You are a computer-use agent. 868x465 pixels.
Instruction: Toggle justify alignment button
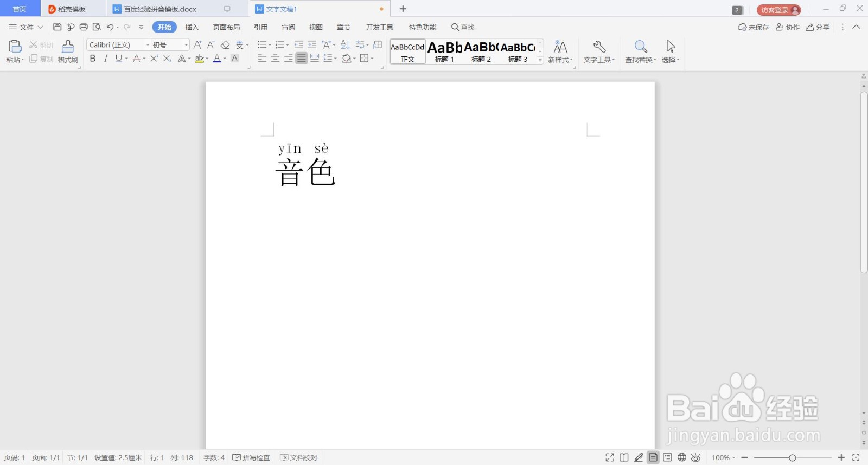click(x=302, y=59)
